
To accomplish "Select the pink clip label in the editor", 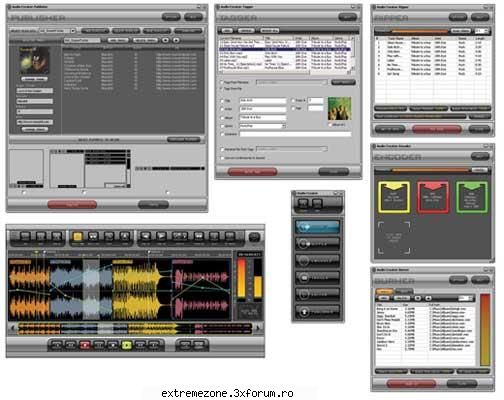I will (182, 263).
